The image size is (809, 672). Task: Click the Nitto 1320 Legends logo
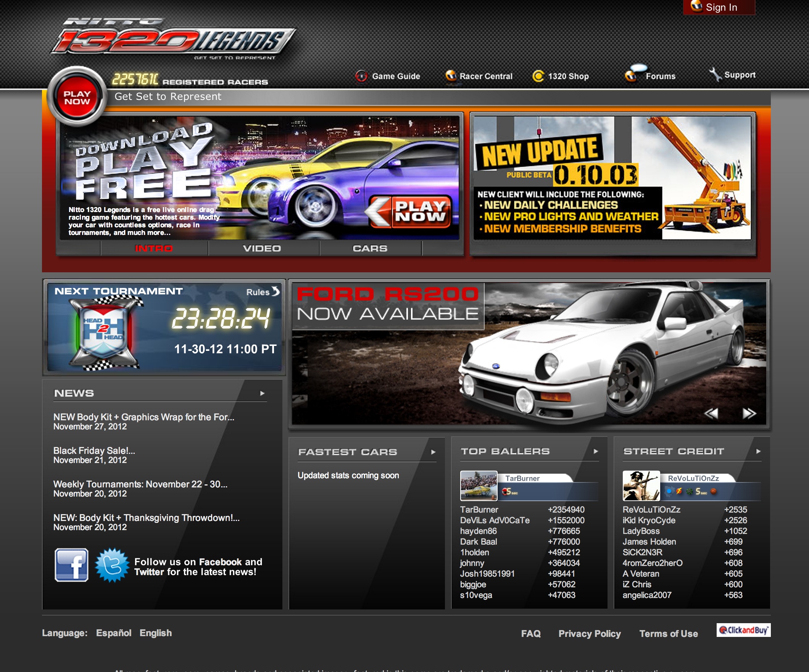pos(173,39)
